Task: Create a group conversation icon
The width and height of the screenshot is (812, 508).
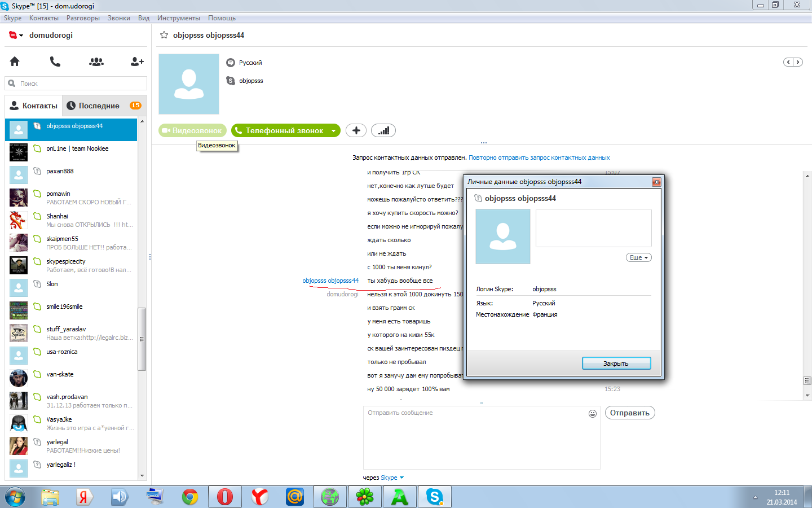Action: pyautogui.click(x=96, y=62)
